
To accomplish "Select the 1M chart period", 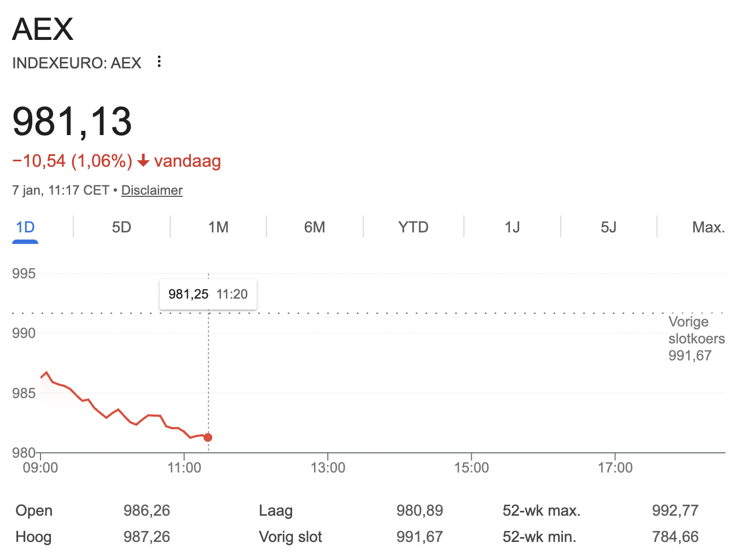I will pyautogui.click(x=218, y=226).
